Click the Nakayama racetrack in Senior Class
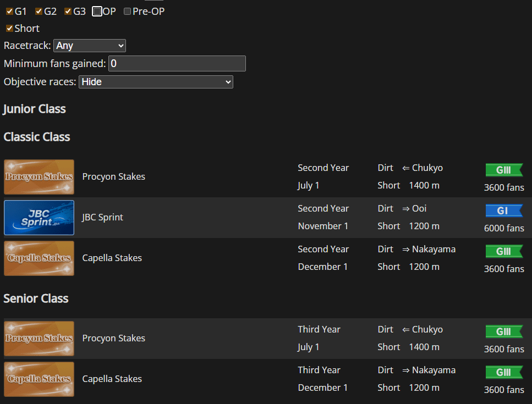 coord(434,370)
